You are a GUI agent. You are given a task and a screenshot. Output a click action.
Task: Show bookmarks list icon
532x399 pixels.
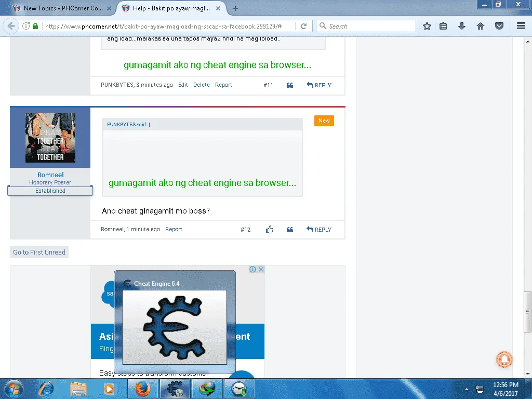[443, 26]
